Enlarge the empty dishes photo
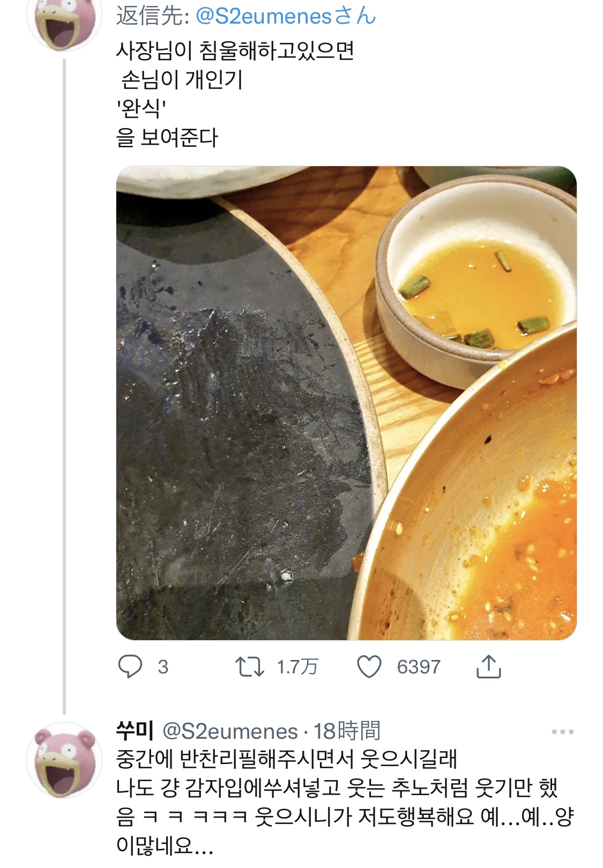Viewport: 603px width, 868px height. (346, 403)
